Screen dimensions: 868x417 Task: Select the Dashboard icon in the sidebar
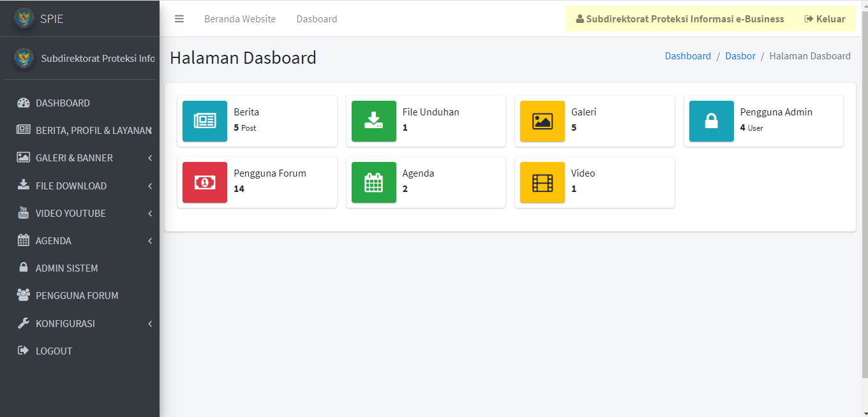24,103
